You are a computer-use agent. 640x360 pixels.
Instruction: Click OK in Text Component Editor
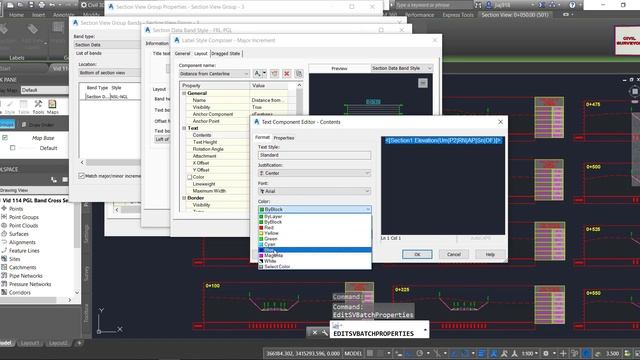pos(417,254)
